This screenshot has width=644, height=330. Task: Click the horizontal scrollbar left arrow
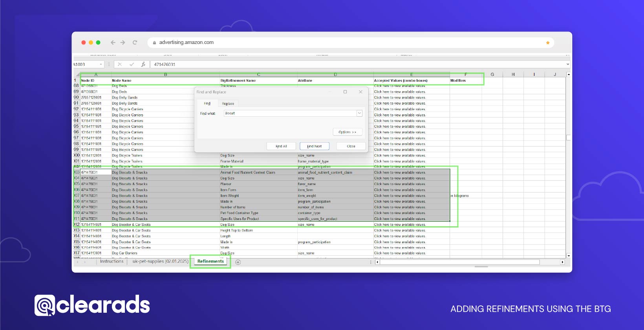click(377, 262)
